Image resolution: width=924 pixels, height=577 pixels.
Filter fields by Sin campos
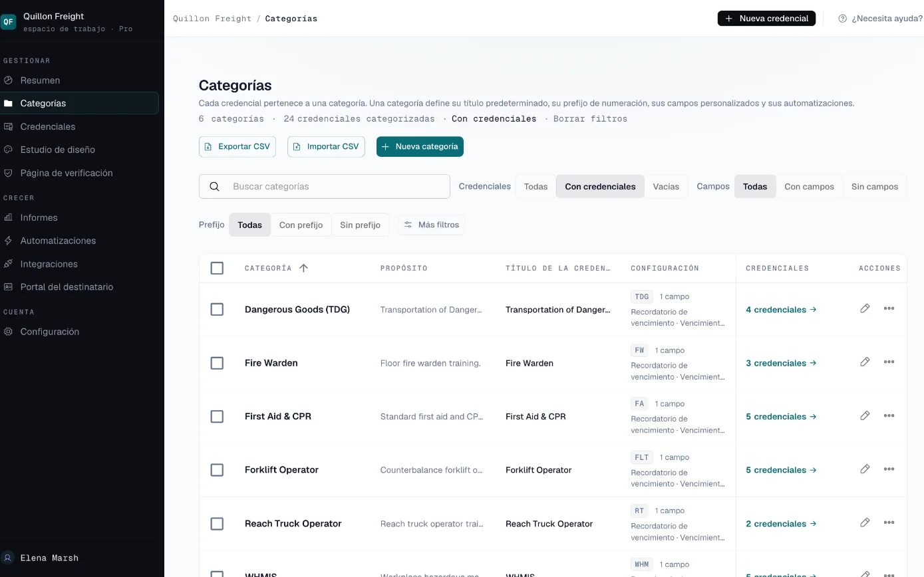875,187
